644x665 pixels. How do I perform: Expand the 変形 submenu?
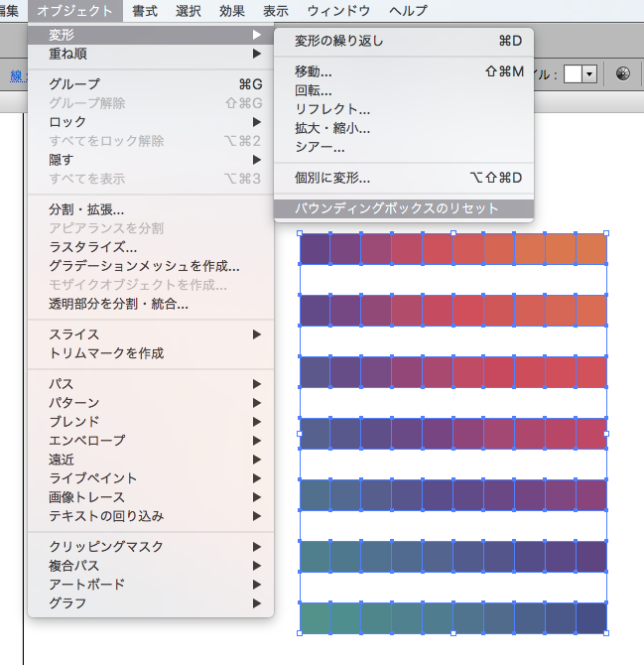[x=151, y=35]
